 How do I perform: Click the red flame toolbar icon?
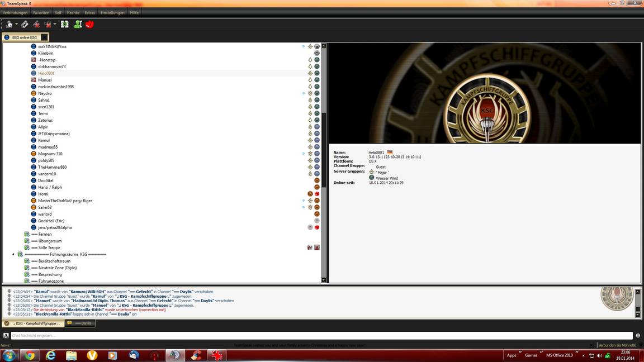[89, 25]
